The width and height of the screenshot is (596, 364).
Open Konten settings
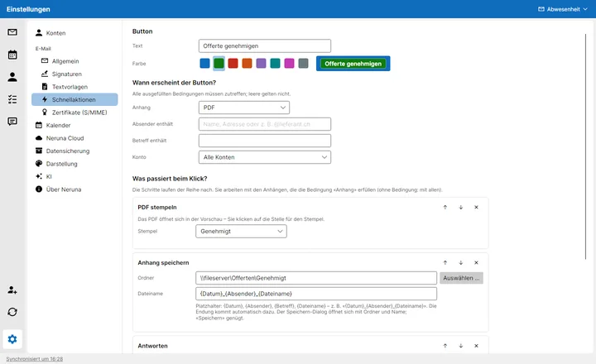[74, 33]
